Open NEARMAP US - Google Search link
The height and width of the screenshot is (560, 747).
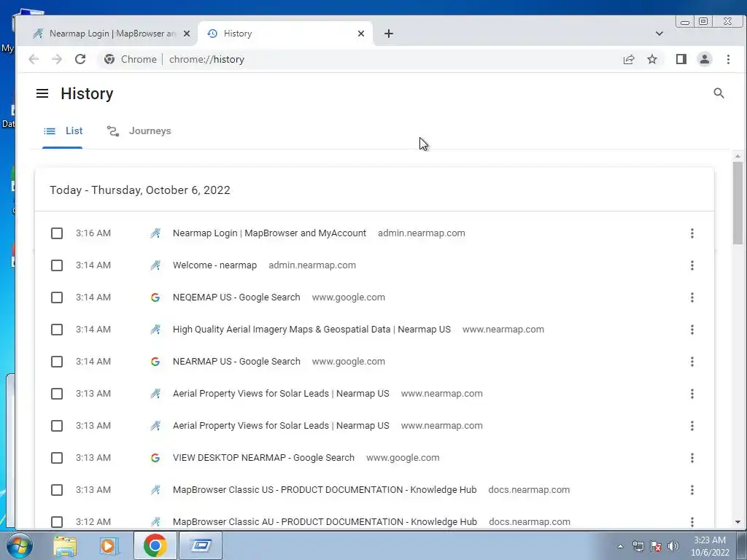click(x=236, y=362)
